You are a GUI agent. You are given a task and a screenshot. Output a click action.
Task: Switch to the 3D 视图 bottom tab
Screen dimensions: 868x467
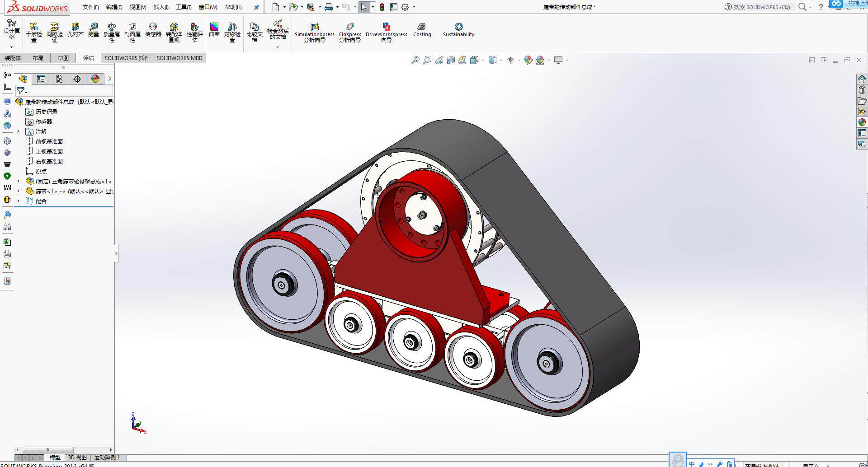[77, 457]
